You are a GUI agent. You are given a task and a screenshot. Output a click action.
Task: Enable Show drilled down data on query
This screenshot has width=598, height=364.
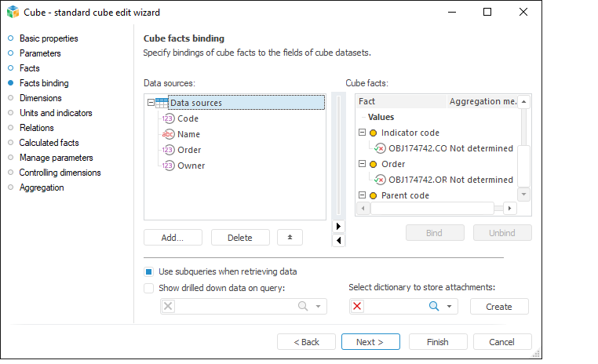149,288
